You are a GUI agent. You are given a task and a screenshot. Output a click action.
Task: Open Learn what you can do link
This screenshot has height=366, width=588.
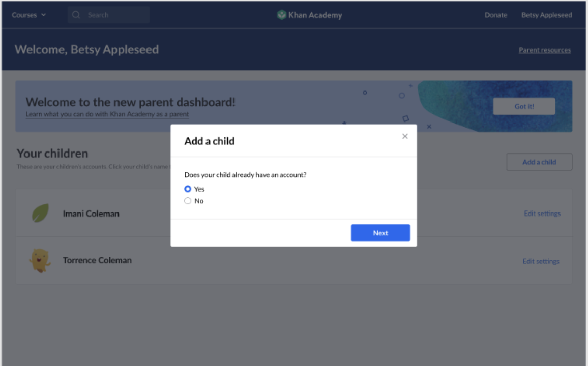(107, 114)
